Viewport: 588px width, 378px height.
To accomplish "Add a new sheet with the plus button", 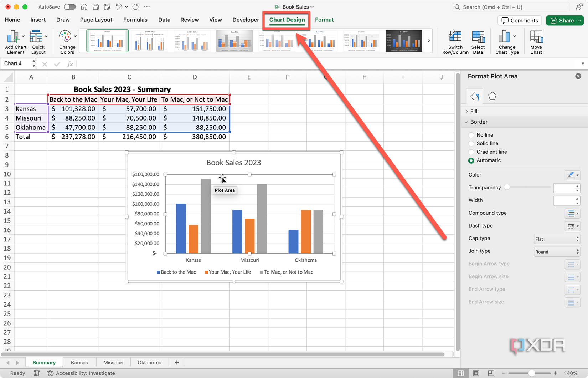I will (x=177, y=363).
